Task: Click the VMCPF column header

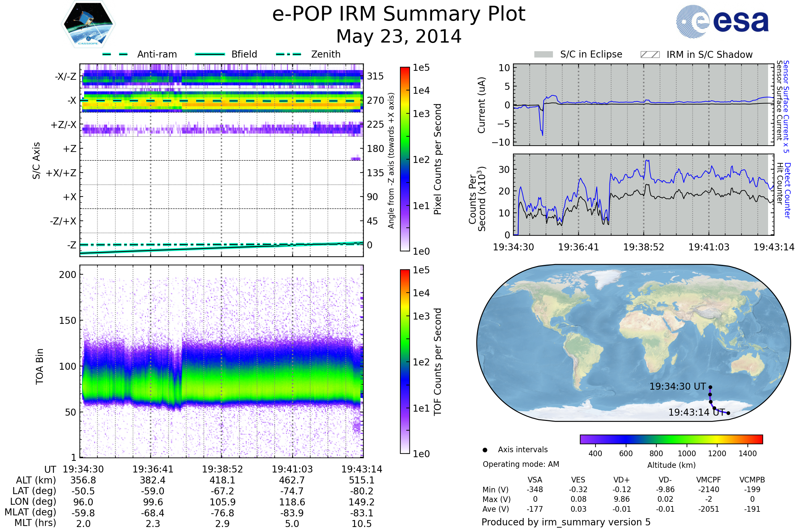Action: [709, 480]
